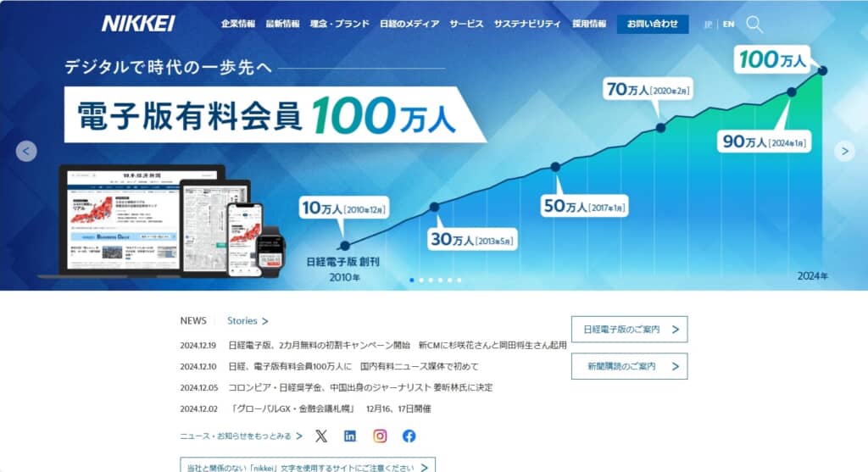
Task: Switch language to EN
Action: (728, 25)
